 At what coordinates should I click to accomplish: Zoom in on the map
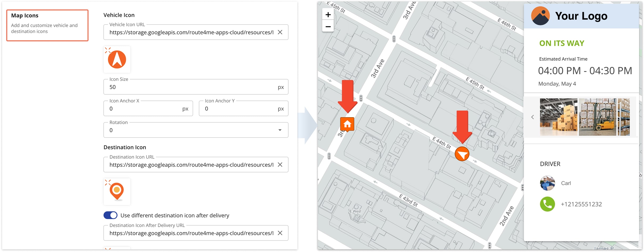pyautogui.click(x=328, y=14)
